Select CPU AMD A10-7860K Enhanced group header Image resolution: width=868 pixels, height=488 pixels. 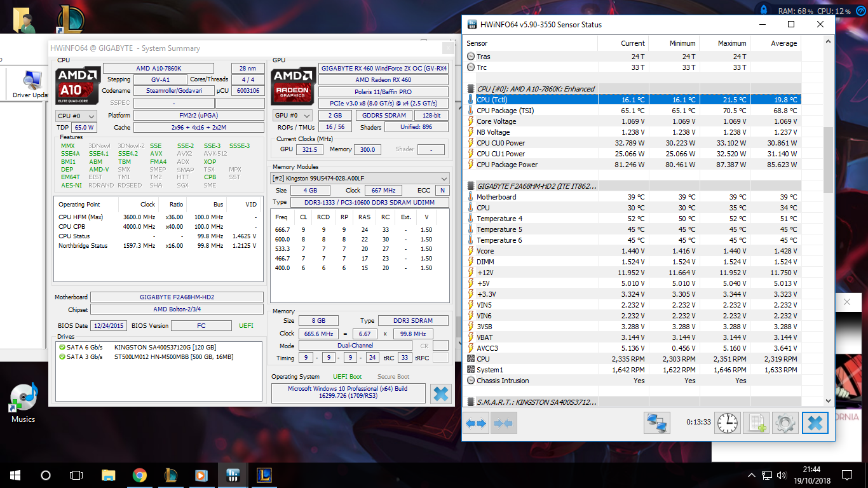pos(633,89)
